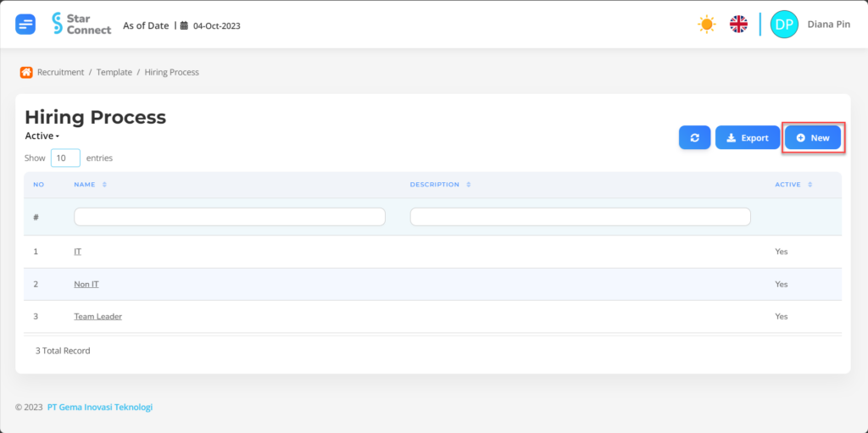Click the NO column header

tap(39, 185)
